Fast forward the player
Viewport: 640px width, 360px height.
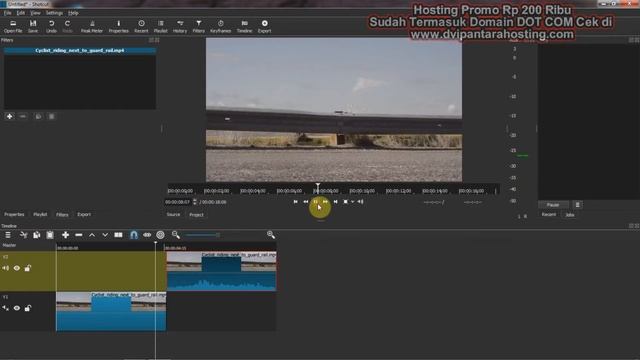326,202
